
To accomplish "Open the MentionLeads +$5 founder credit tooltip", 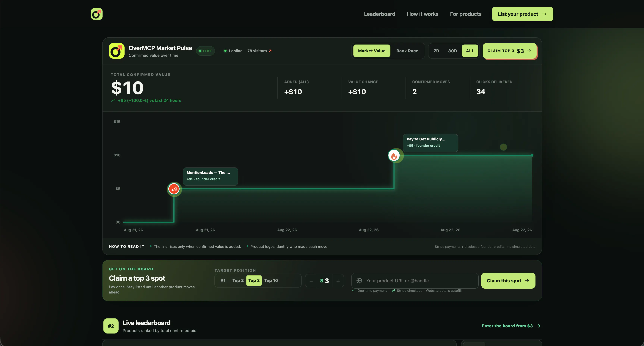I will 210,176.
